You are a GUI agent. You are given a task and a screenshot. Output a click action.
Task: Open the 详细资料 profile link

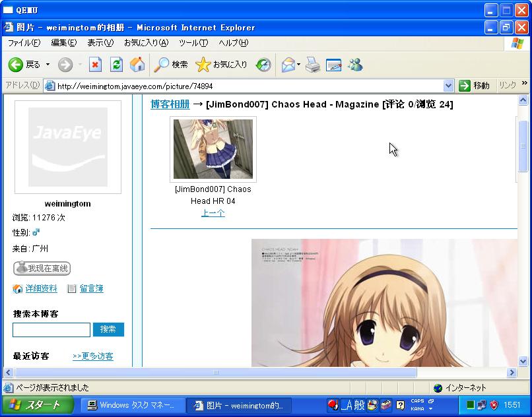click(42, 288)
